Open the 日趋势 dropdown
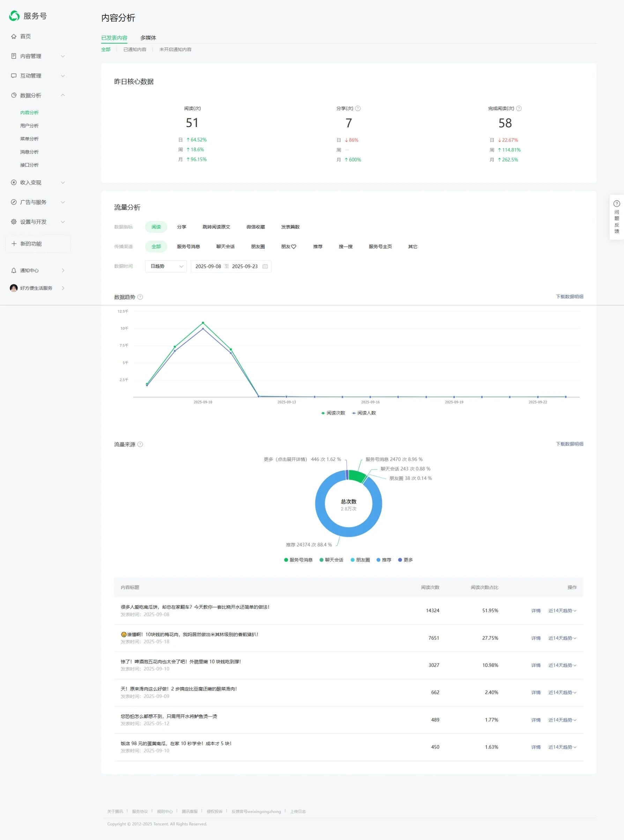Viewport: 624px width, 840px height. click(x=166, y=266)
